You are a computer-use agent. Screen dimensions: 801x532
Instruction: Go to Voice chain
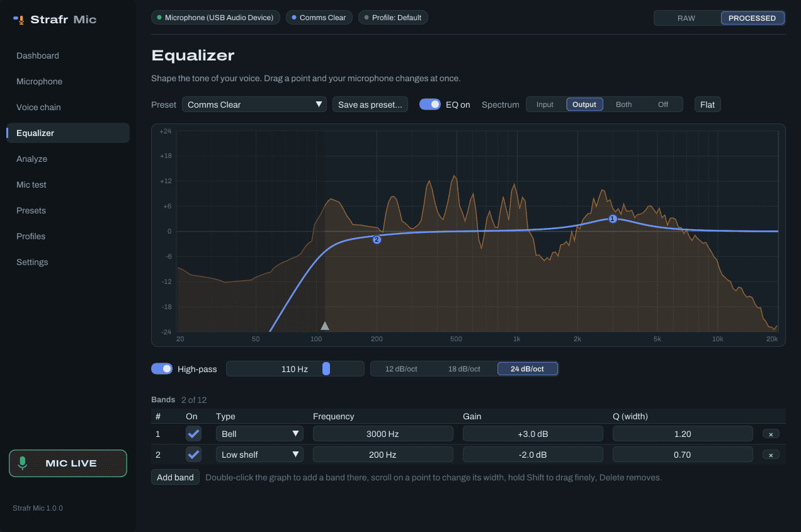pos(68,107)
